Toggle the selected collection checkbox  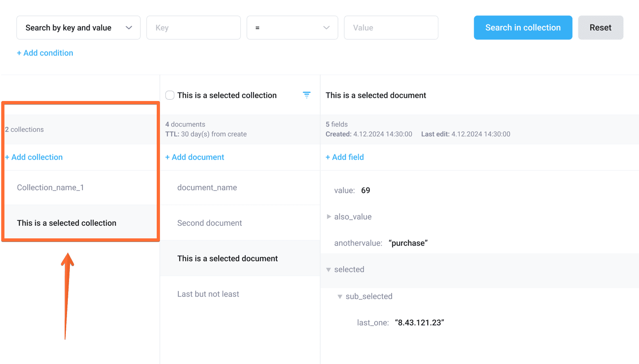(x=170, y=95)
